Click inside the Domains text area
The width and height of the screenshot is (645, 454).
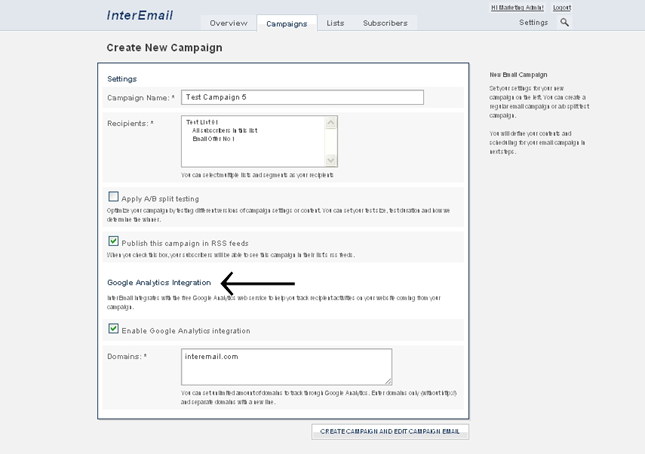tap(286, 366)
